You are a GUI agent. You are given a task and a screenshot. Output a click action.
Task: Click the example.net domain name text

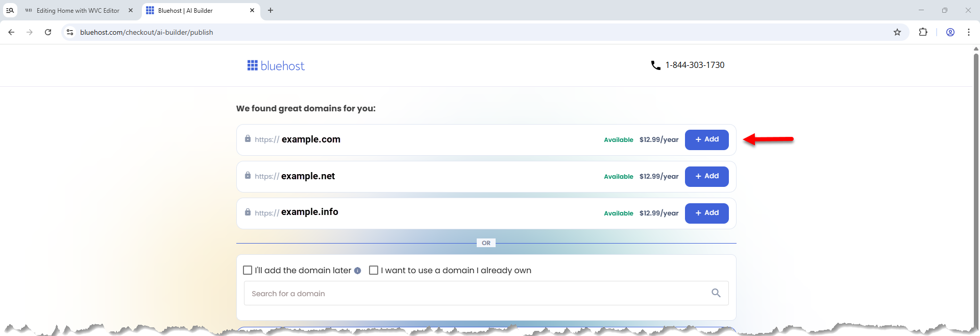[308, 176]
